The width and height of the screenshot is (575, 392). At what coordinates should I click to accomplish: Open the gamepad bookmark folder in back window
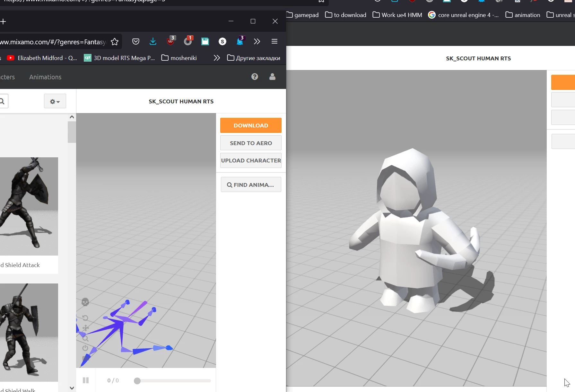[302, 15]
